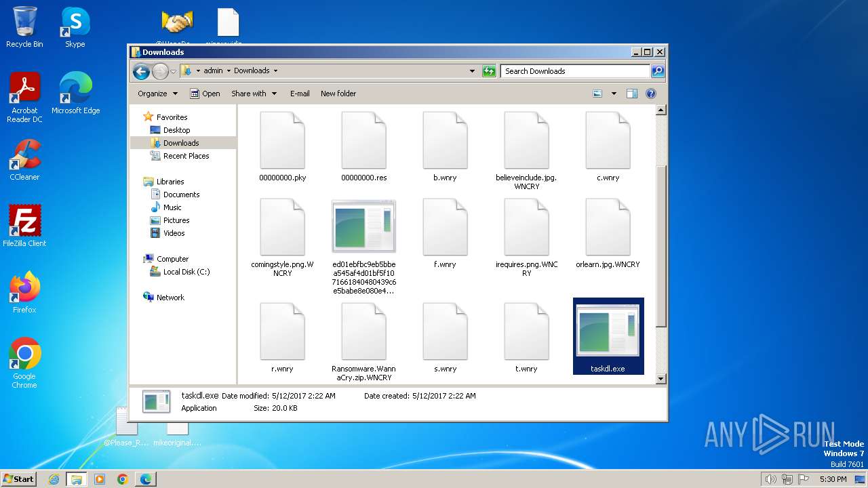Go back with the Back arrow
Viewport: 868px width, 488px height.
[x=141, y=70]
